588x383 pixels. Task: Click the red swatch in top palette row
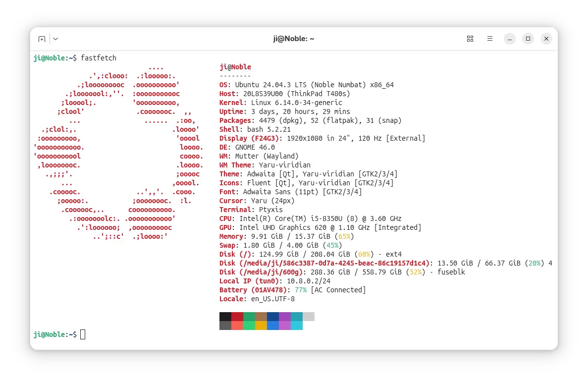tap(237, 317)
